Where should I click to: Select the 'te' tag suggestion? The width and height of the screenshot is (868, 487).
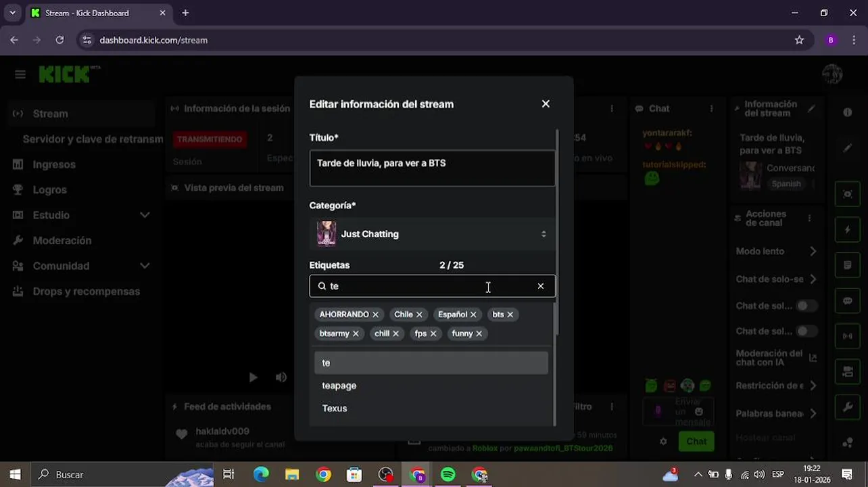[431, 363]
